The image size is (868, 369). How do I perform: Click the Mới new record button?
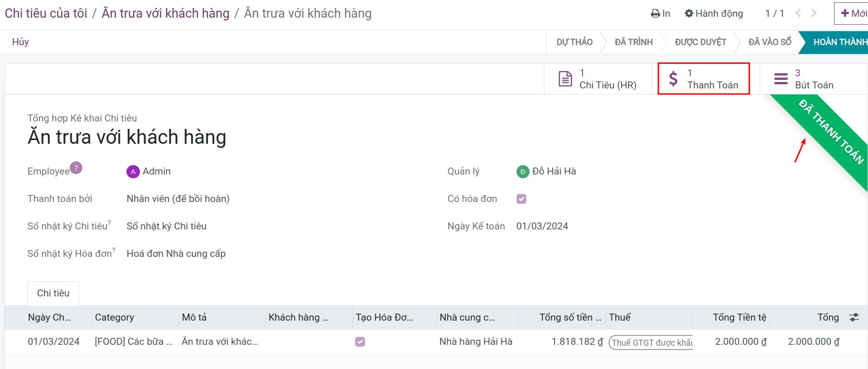click(851, 13)
